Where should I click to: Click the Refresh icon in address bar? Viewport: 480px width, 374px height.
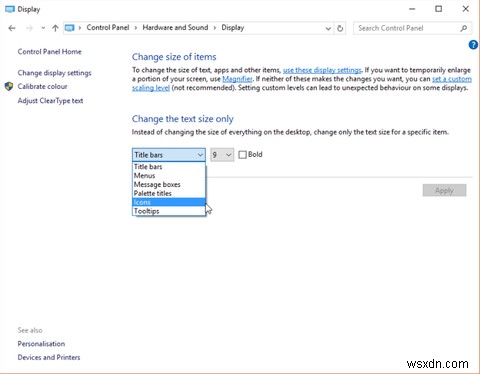340,28
